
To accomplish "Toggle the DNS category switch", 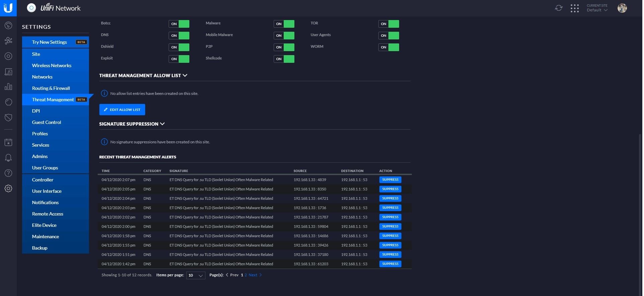I will (179, 35).
